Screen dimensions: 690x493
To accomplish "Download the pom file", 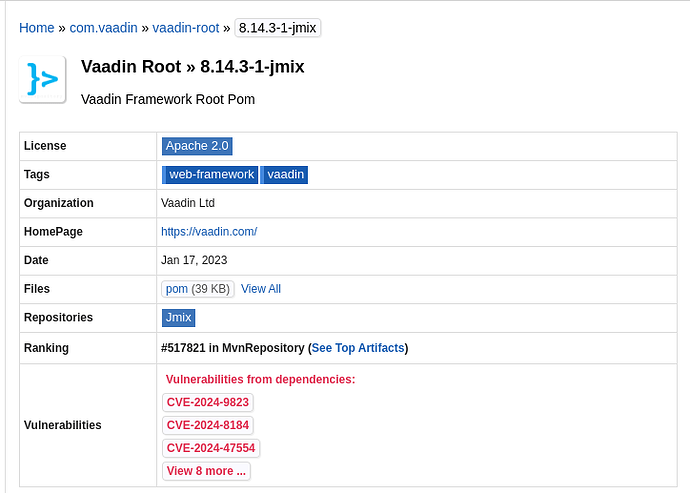I will tap(177, 289).
